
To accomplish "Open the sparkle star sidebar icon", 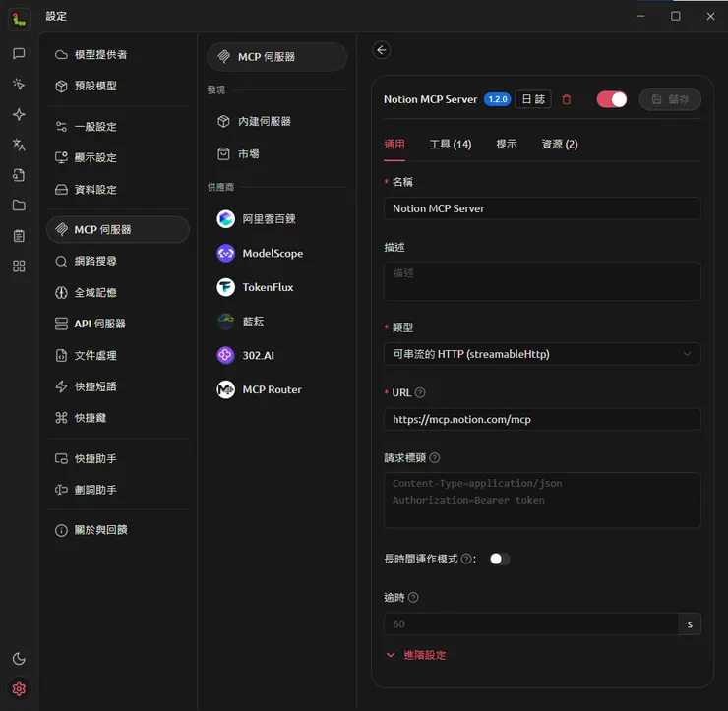I will click(x=19, y=115).
